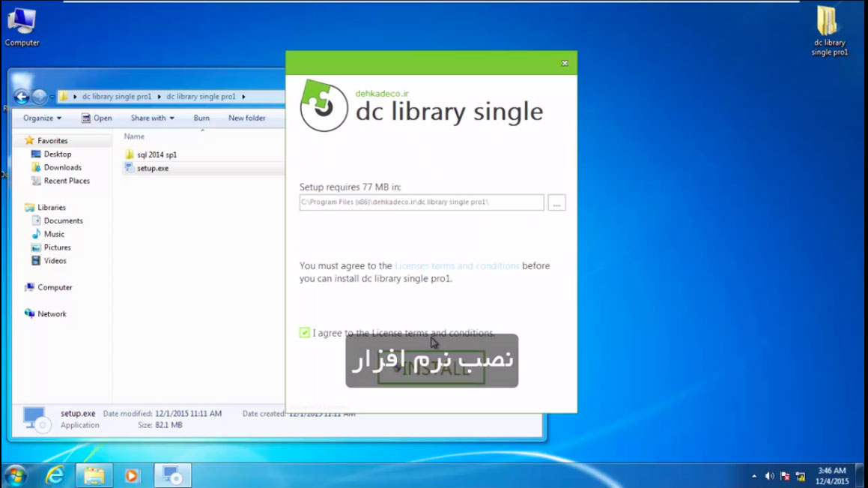
Task: Select Computer in the navigation pane
Action: tap(55, 287)
